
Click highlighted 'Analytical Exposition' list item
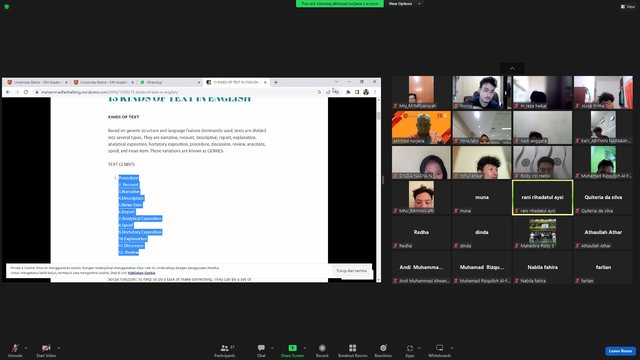141,219
